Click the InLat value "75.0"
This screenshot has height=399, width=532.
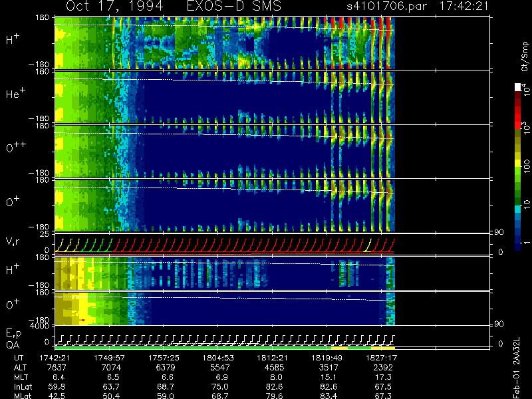pos(220,387)
